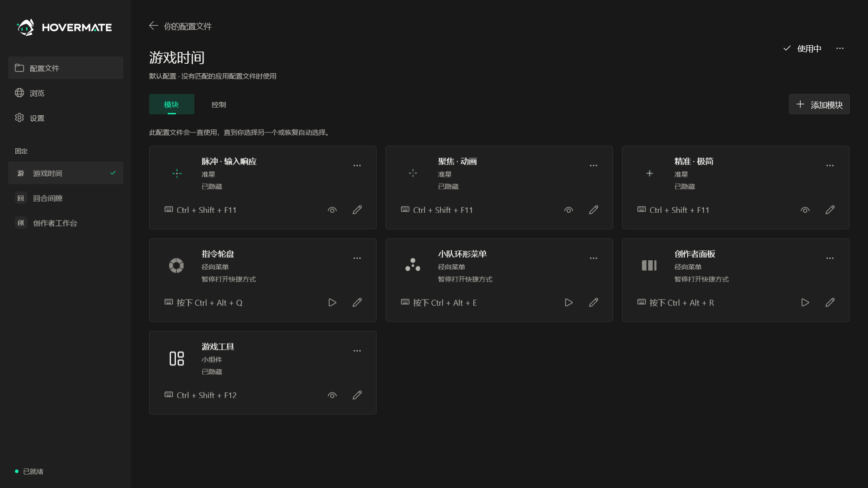
Task: Switch to the 控制 tab
Action: 219,104
